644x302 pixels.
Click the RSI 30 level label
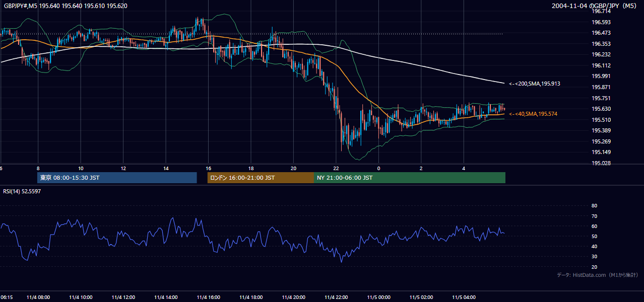[594, 257]
